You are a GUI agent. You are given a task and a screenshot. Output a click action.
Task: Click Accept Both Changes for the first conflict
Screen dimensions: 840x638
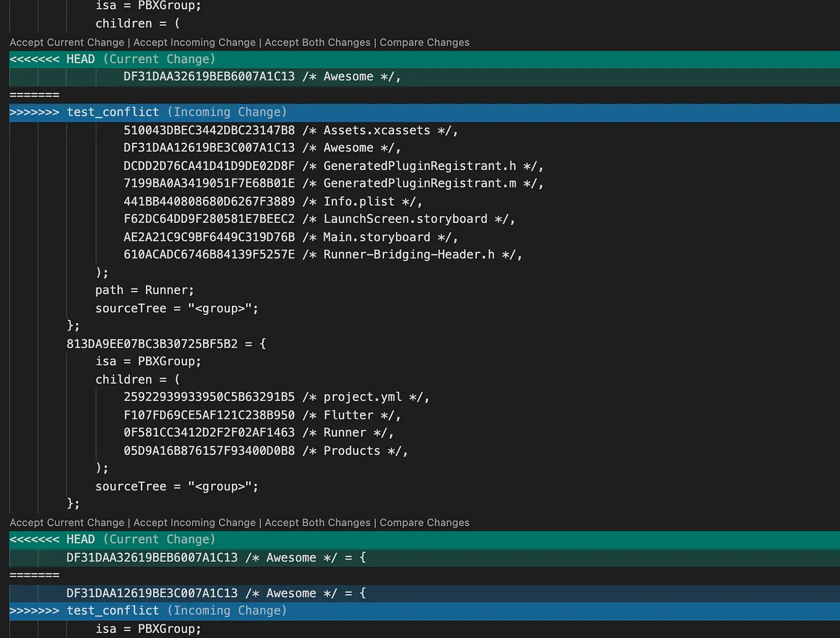[x=317, y=42]
